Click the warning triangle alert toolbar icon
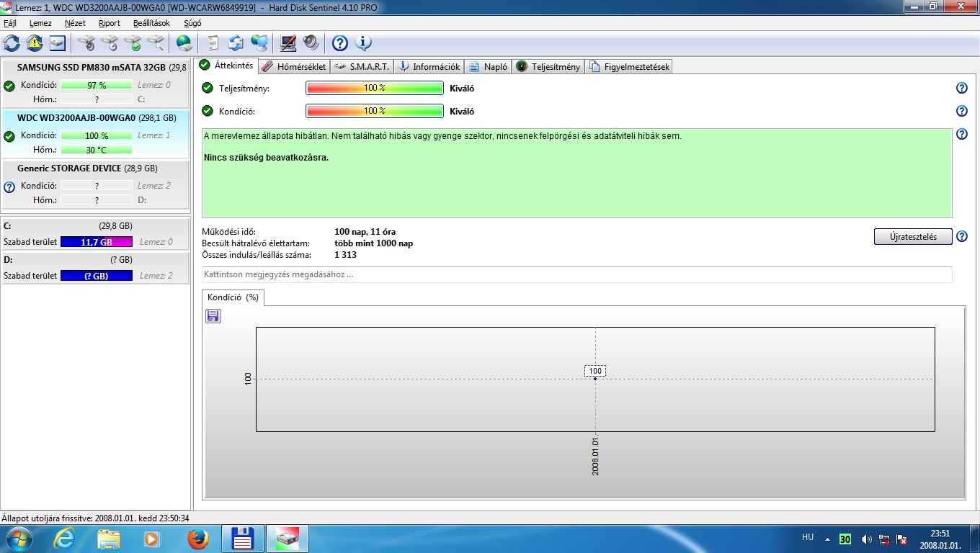Screen dimensions: 980x553 35,43
